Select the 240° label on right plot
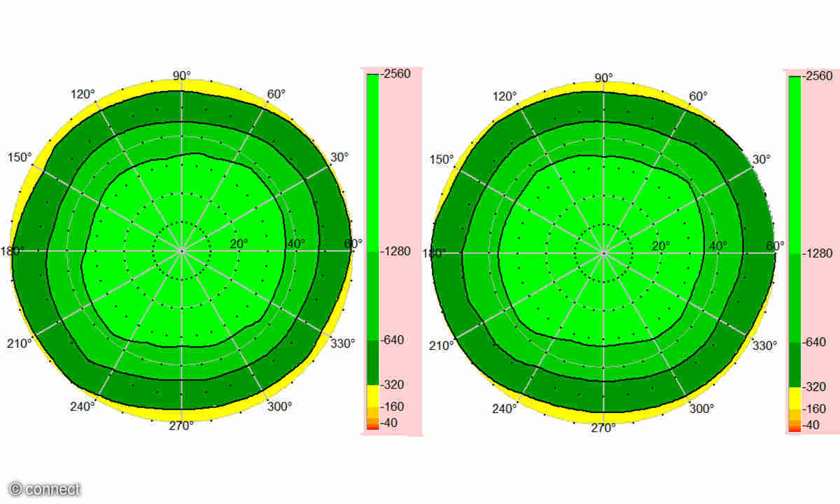The height and width of the screenshot is (504, 840). (505, 409)
